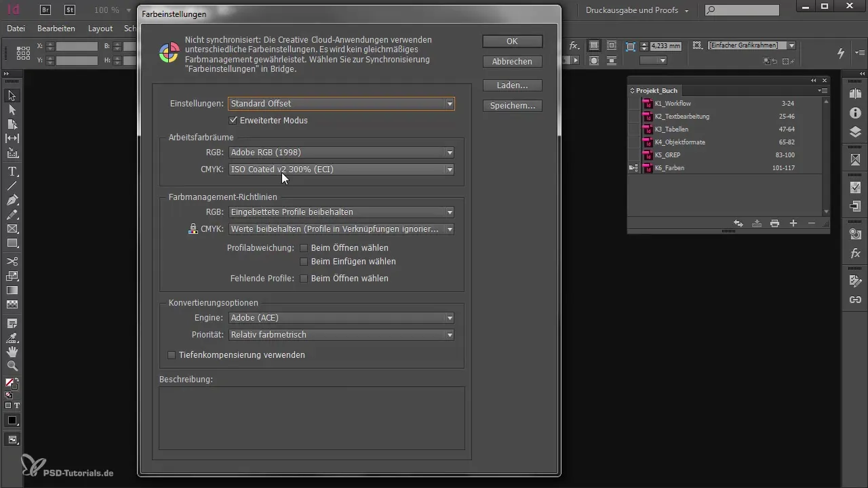The width and height of the screenshot is (868, 488).
Task: Select the Page tool
Action: pyautogui.click(x=12, y=124)
